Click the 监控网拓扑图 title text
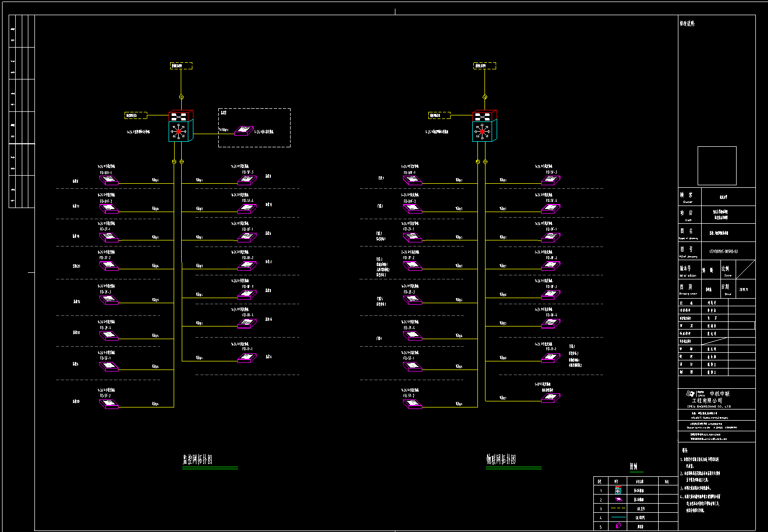Viewport: 768px width, 532px height. click(197, 459)
